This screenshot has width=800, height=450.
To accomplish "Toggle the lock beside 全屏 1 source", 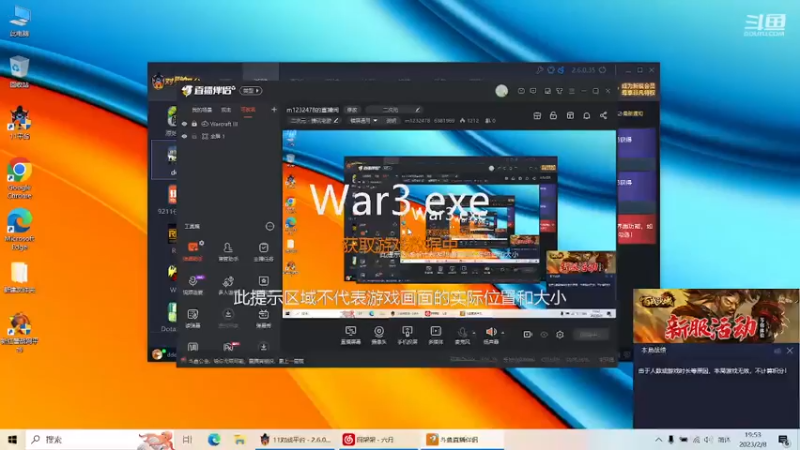I will [x=194, y=136].
